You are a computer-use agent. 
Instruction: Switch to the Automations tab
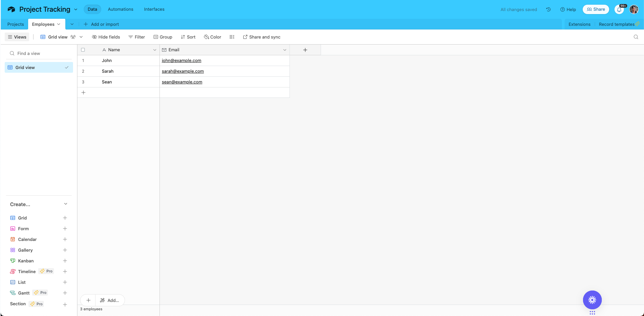tap(120, 9)
